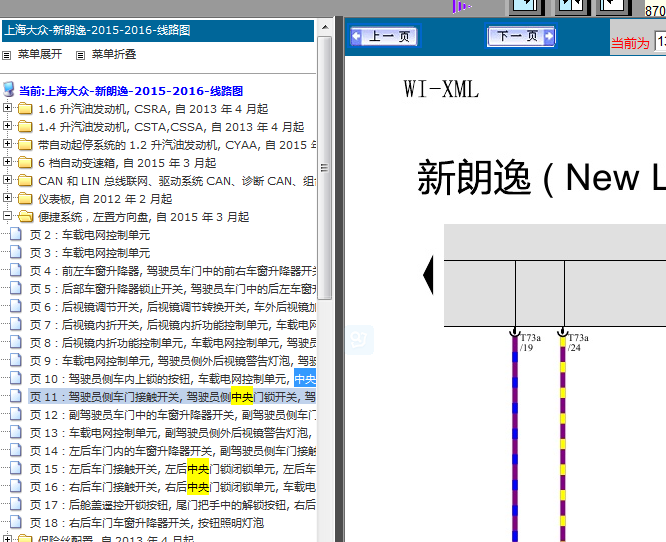Click the right-arrow icon on 下一页 button

coord(549,37)
